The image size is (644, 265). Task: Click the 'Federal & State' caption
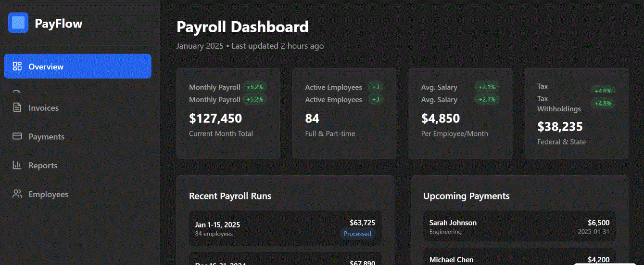(561, 142)
